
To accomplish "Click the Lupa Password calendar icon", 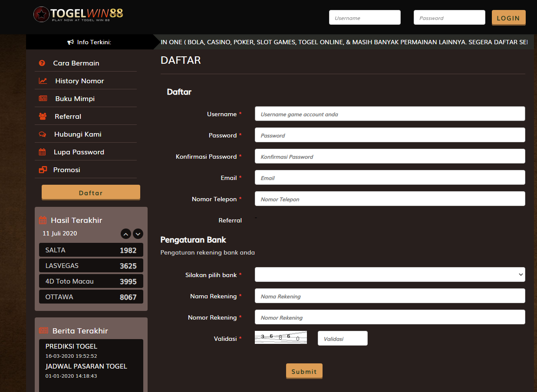I will point(42,152).
